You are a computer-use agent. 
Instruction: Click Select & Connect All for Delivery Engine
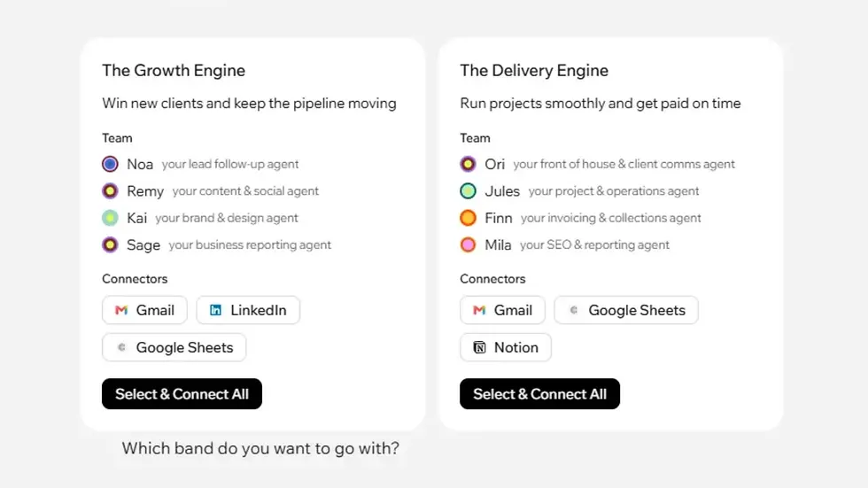tap(539, 394)
